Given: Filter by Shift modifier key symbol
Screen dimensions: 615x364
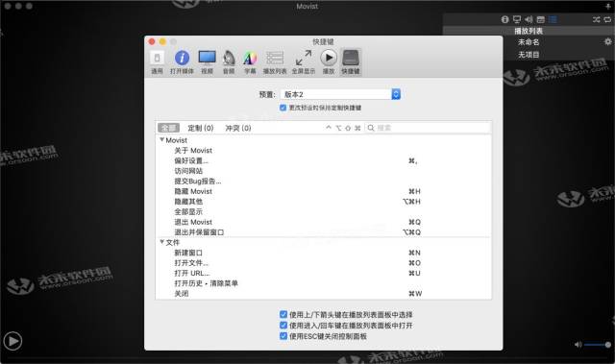Looking at the screenshot, I should (x=348, y=128).
